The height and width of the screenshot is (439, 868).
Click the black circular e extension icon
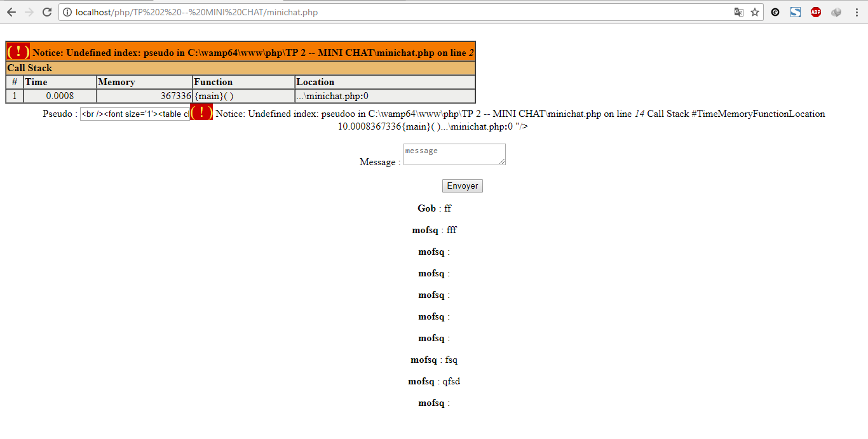(775, 12)
